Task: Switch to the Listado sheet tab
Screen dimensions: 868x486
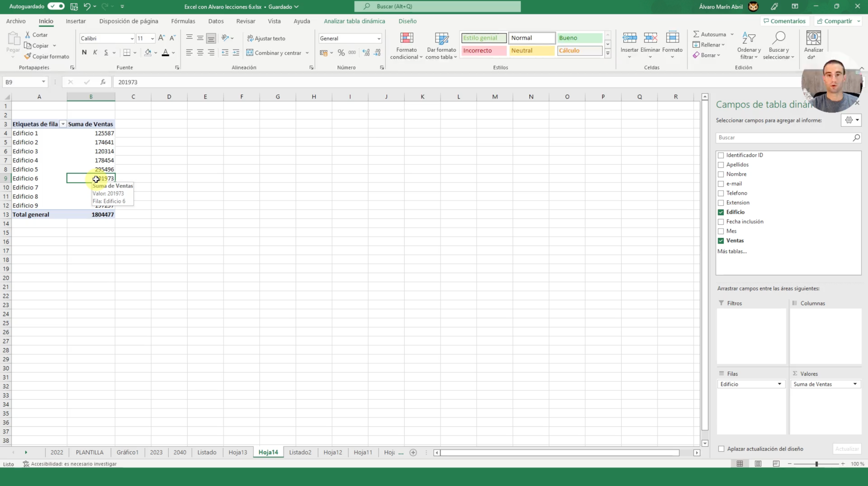Action: (x=206, y=452)
